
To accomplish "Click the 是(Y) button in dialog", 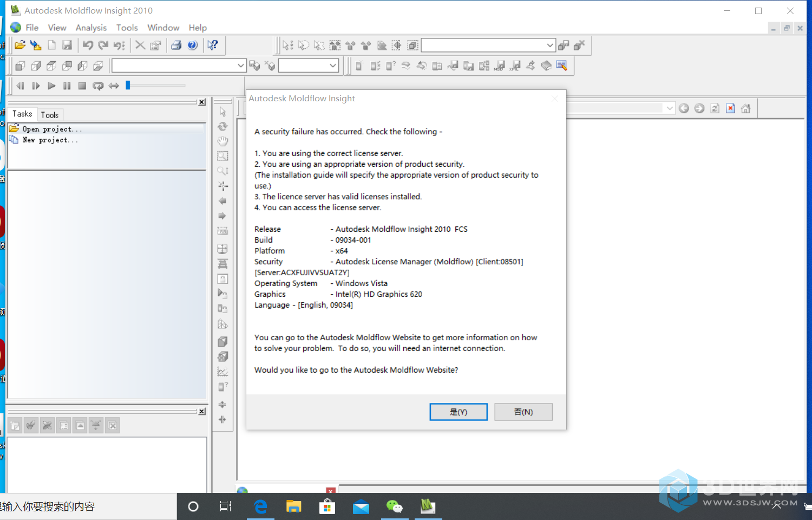I will pyautogui.click(x=459, y=412).
